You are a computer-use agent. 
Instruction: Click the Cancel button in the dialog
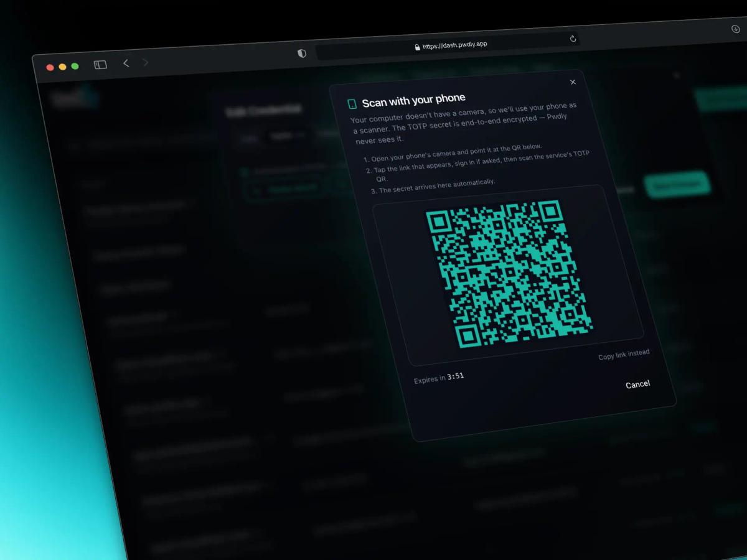coord(637,385)
